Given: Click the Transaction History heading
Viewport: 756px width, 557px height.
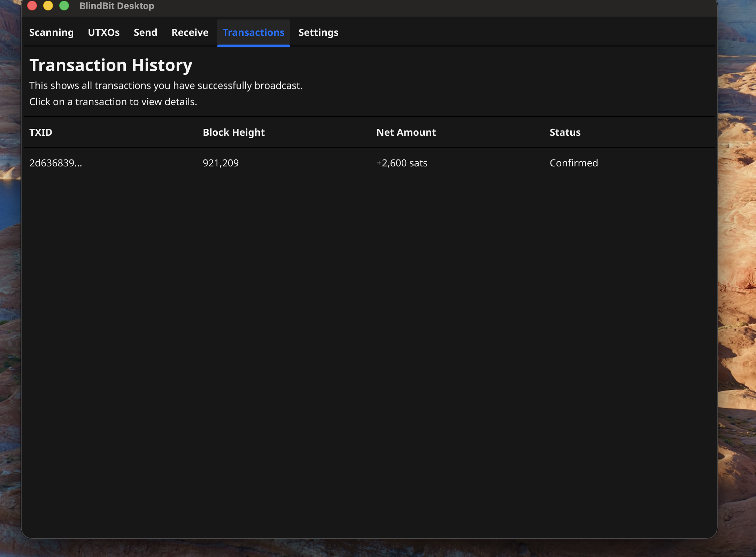Looking at the screenshot, I should pos(111,65).
